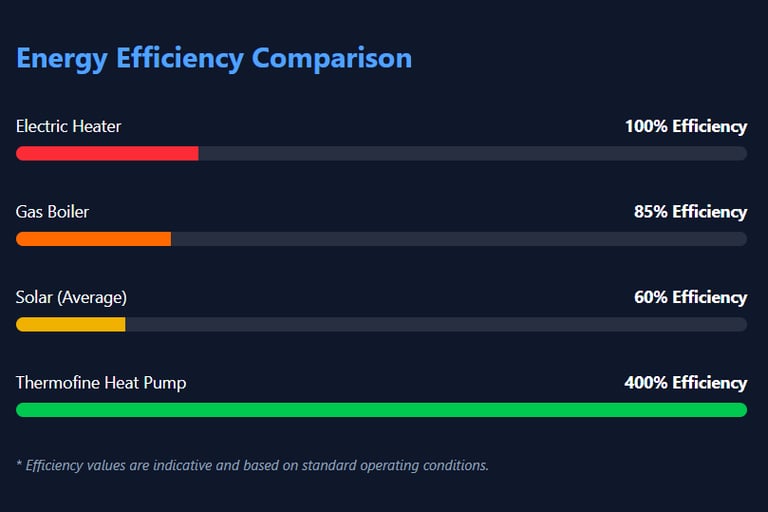
Task: Click the unfilled portion of Solar bar
Action: pos(435,324)
